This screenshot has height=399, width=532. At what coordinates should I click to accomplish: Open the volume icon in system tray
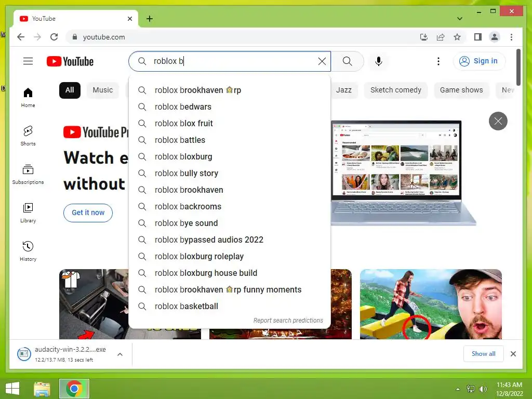(x=483, y=389)
